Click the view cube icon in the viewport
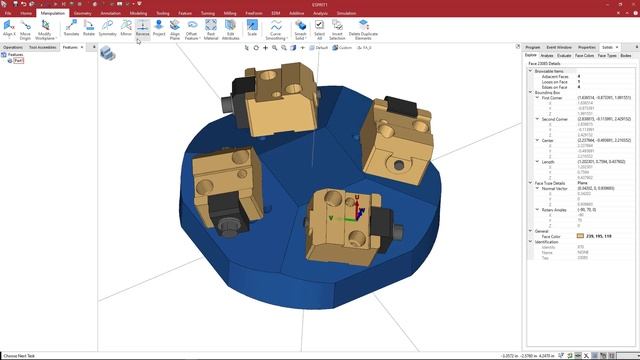This screenshot has height=360, width=640. (108, 53)
